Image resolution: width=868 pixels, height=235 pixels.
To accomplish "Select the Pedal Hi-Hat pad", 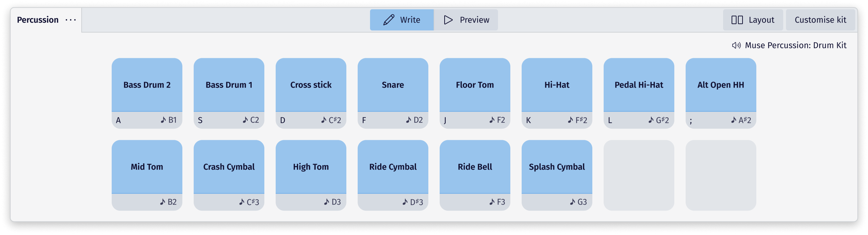I will coord(639,85).
